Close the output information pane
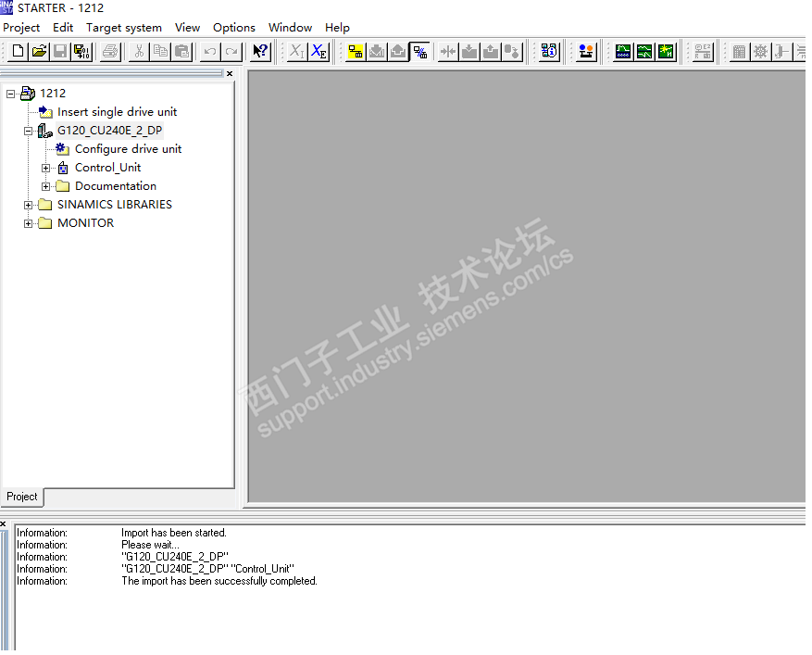Image resolution: width=812 pixels, height=655 pixels. coord(3,523)
